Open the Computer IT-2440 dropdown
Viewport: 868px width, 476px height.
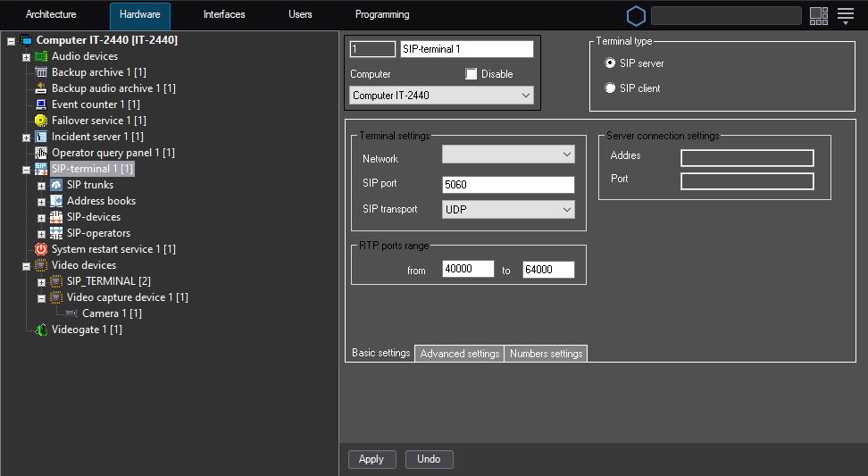441,96
